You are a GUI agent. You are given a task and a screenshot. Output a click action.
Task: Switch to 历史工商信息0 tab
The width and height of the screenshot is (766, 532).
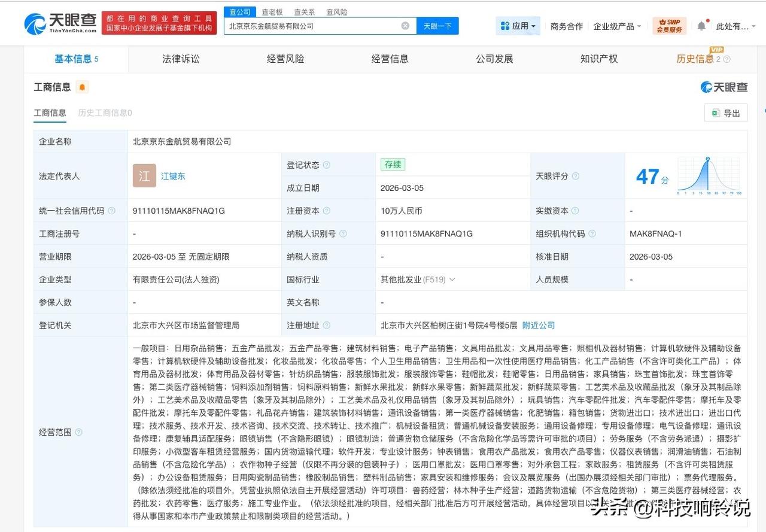pyautogui.click(x=105, y=113)
